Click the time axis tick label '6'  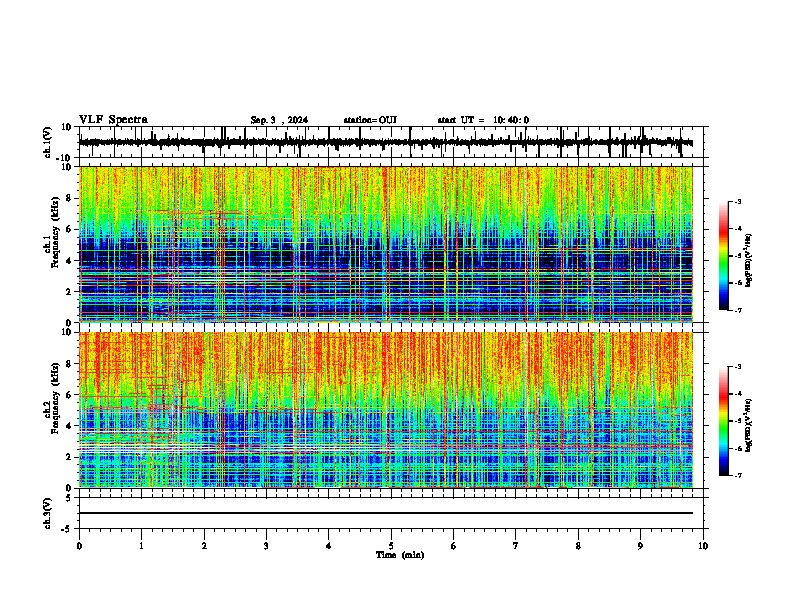pos(454,546)
